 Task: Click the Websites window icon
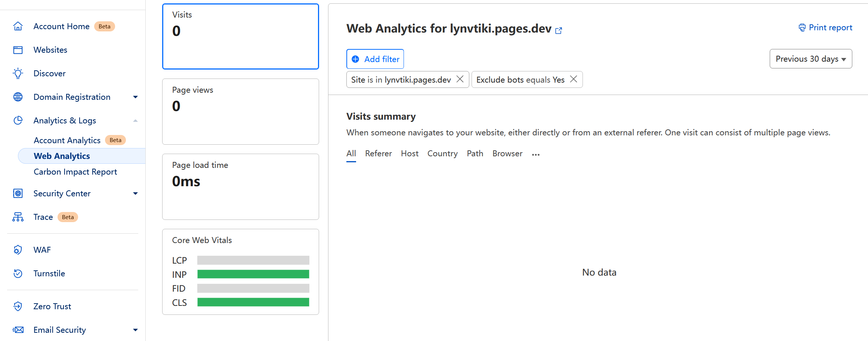(18, 50)
